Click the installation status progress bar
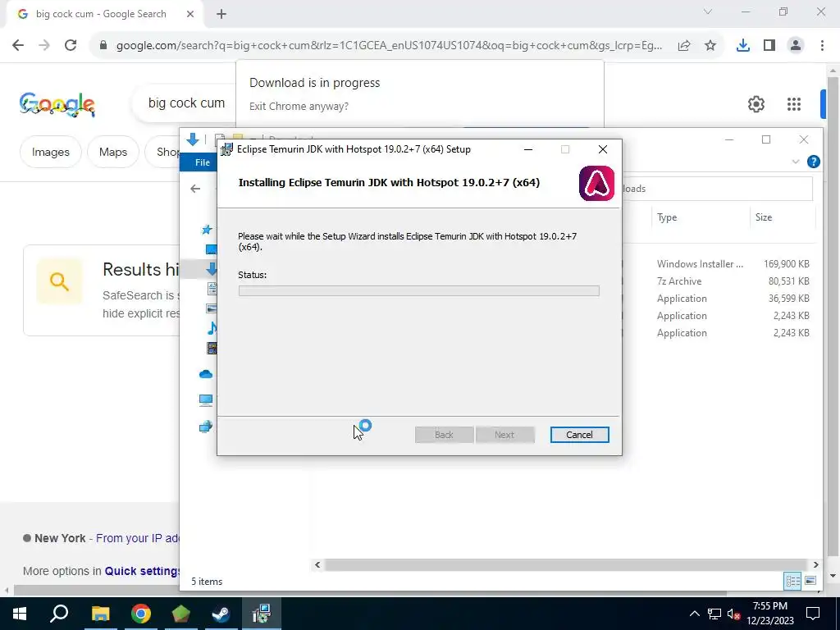The image size is (840, 630). (x=418, y=291)
